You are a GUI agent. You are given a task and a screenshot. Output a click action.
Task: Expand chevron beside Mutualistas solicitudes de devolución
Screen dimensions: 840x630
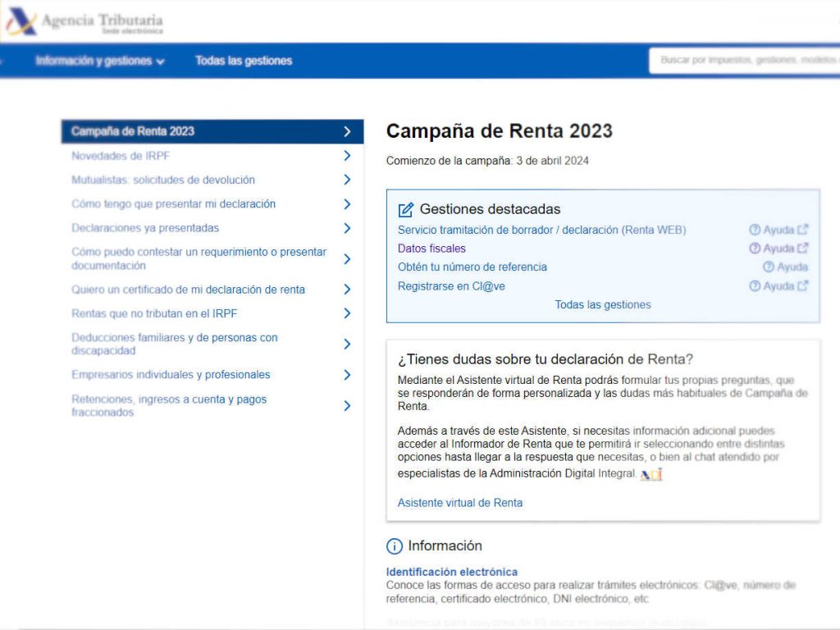tap(347, 180)
